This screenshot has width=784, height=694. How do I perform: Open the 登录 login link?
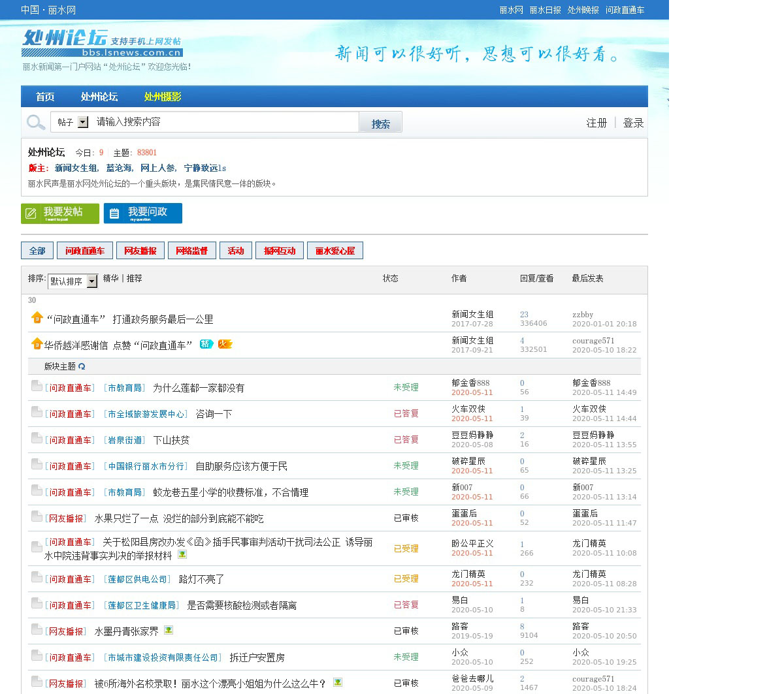pos(633,123)
